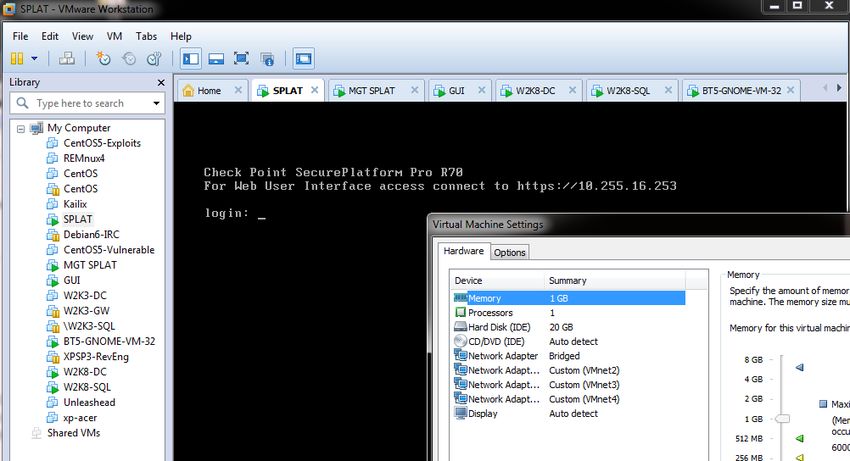This screenshot has height=461, width=850.
Task: Click the memory slider handle
Action: click(x=783, y=419)
